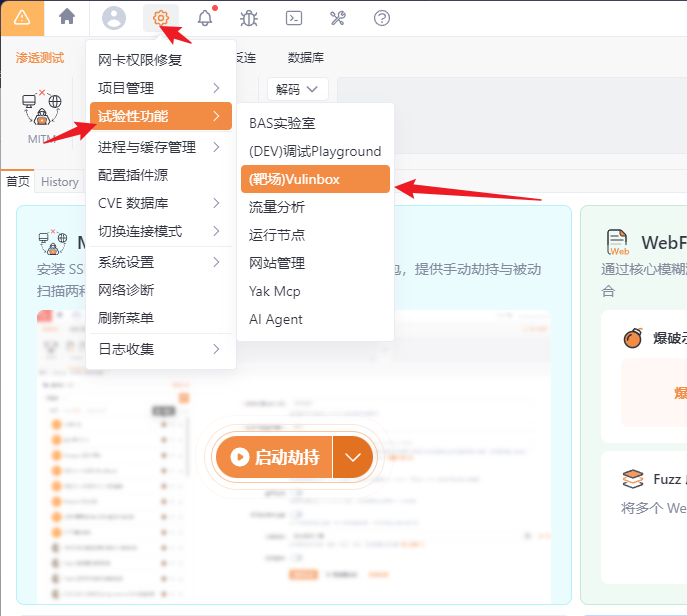This screenshot has width=687, height=616.
Task: Click the bug icon in toolbar
Action: click(x=249, y=18)
